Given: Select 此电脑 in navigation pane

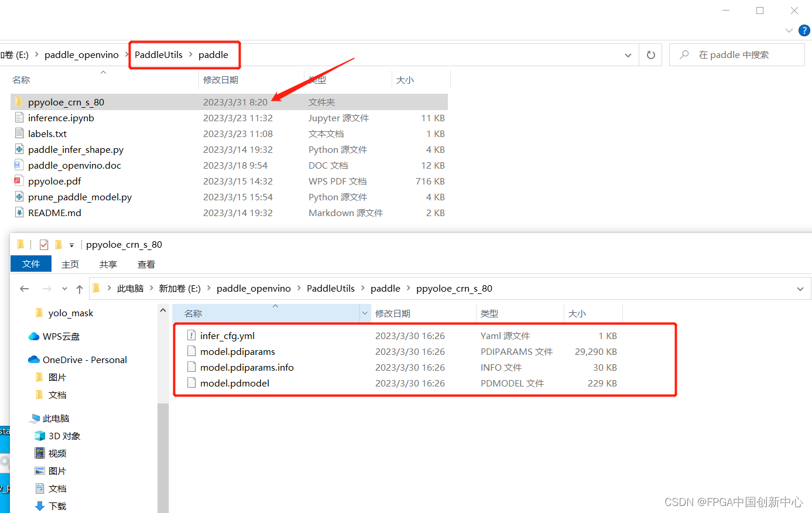Looking at the screenshot, I should coord(56,418).
